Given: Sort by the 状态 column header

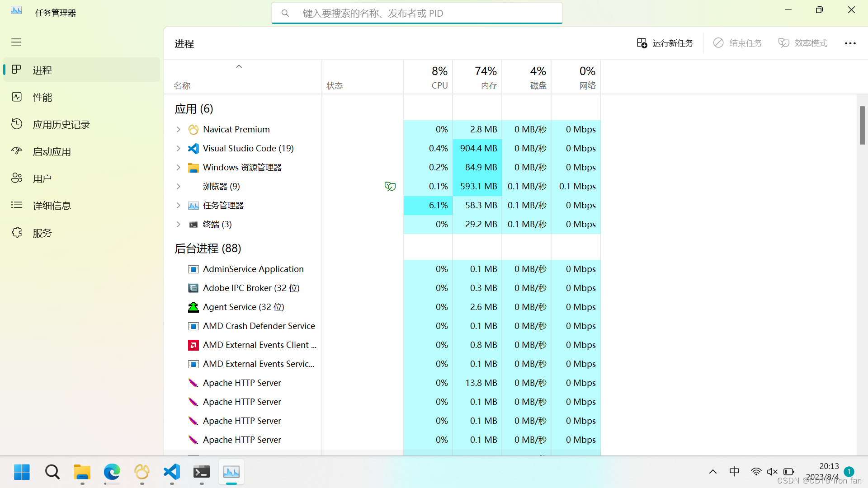Looking at the screenshot, I should click(x=363, y=77).
